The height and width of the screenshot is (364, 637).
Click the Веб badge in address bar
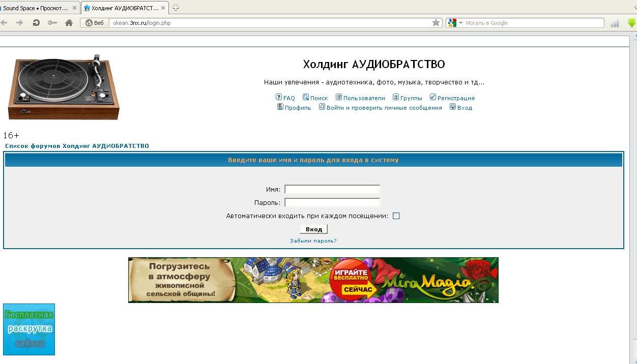(x=95, y=23)
